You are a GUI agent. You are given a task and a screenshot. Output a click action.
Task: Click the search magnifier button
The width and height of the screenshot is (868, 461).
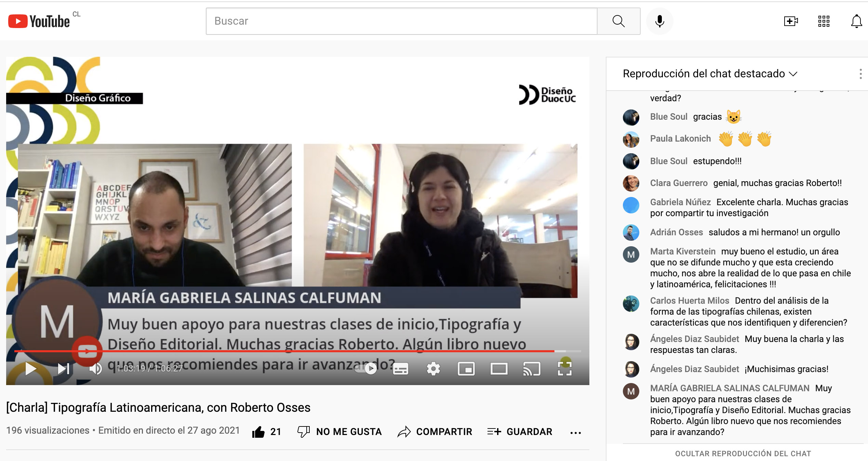click(618, 21)
